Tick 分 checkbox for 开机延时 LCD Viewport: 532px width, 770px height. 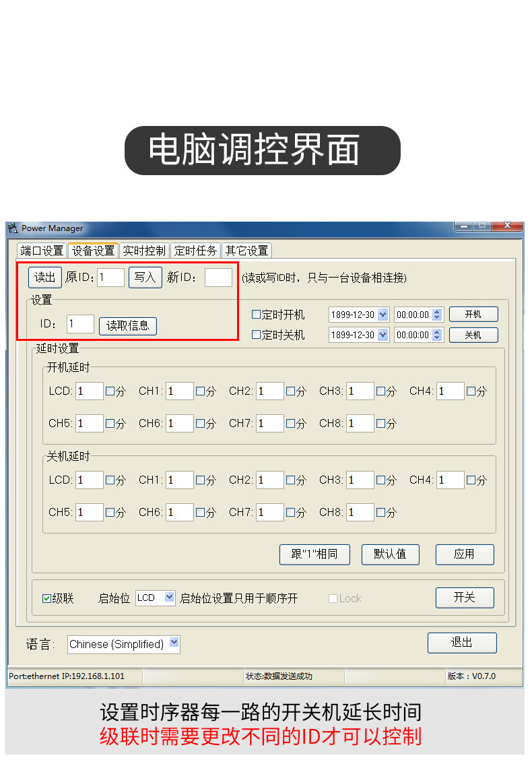click(x=110, y=391)
